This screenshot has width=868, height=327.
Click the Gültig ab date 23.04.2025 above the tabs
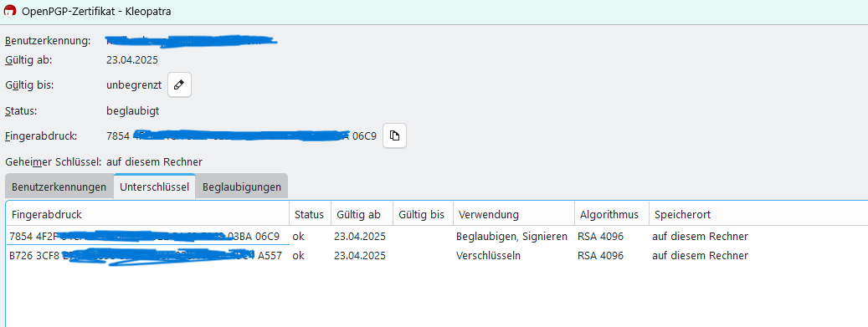click(x=132, y=59)
